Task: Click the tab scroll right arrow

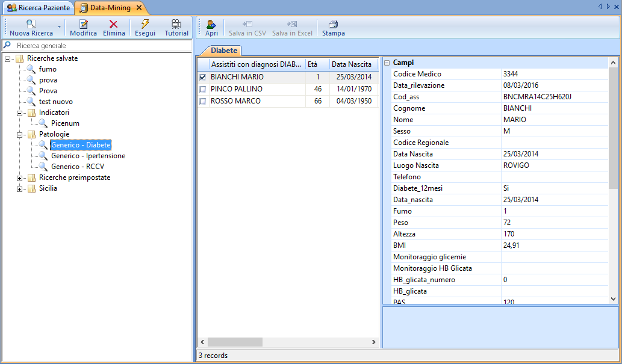Action: [x=608, y=7]
